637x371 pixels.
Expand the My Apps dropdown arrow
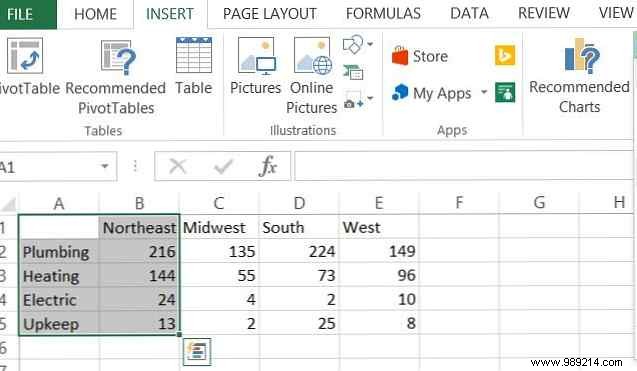(x=484, y=92)
